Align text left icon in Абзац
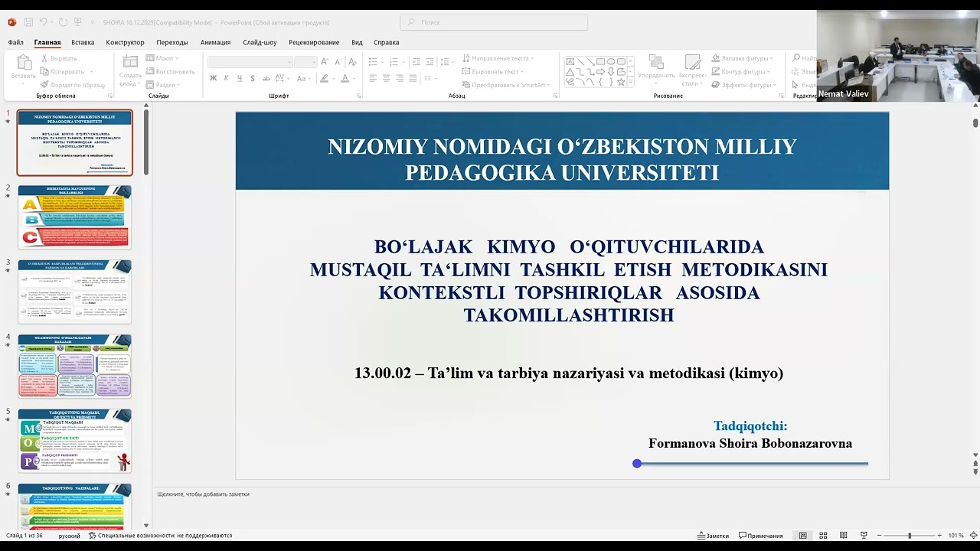980x551 pixels. [x=372, y=78]
